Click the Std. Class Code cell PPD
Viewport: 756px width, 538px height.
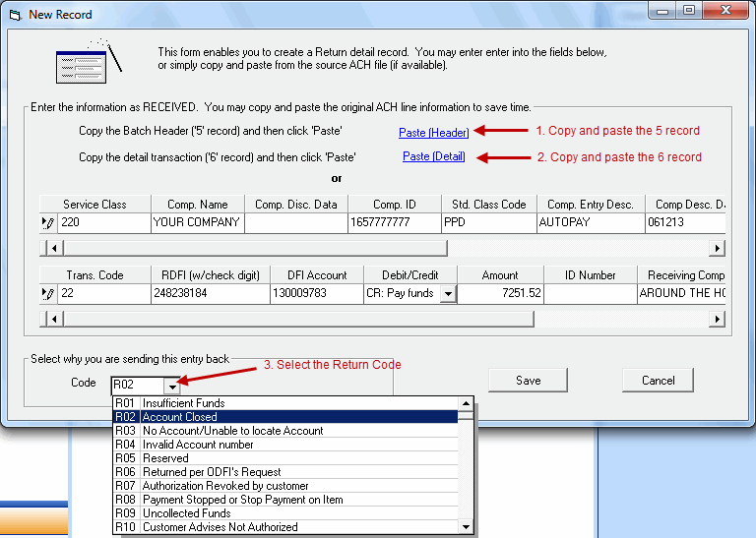pos(489,223)
